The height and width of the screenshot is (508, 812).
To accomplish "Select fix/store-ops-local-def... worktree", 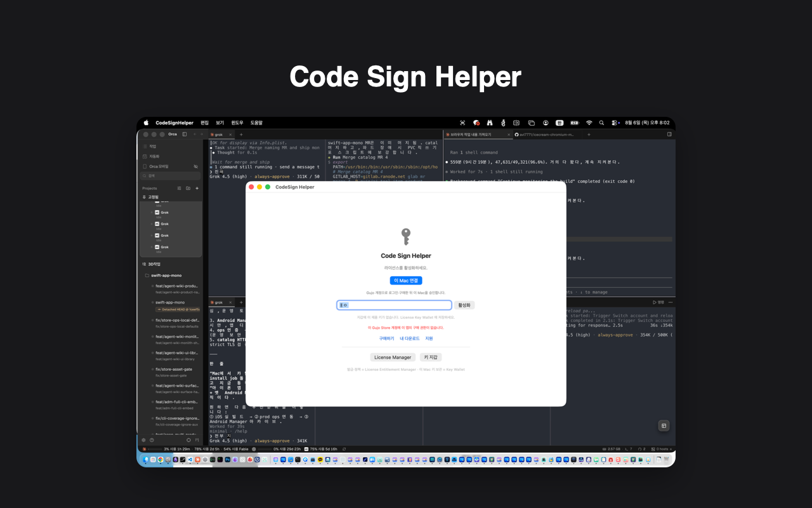I will click(x=174, y=323).
